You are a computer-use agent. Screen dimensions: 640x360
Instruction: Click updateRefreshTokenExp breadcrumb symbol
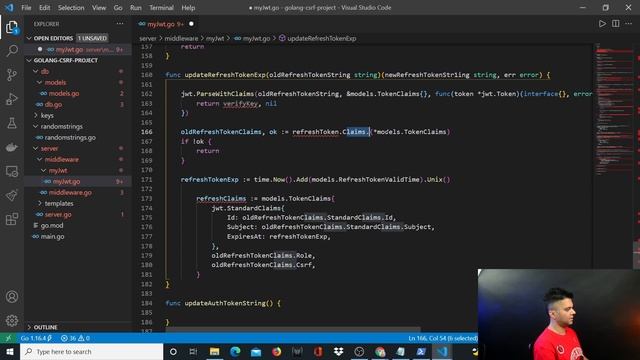click(318, 38)
